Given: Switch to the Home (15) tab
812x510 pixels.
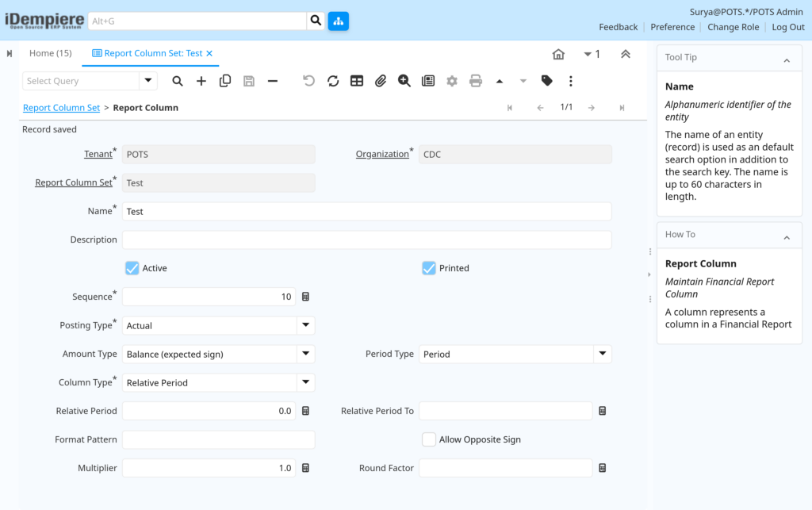Looking at the screenshot, I should (50, 53).
